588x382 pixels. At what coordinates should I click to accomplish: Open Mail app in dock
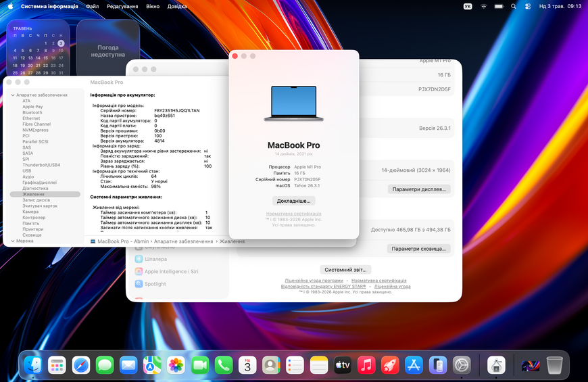click(128, 365)
